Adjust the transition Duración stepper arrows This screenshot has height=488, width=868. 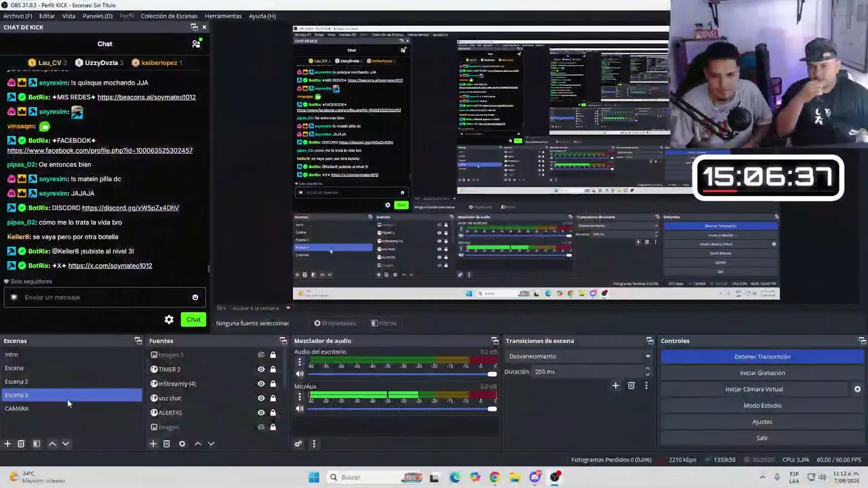(648, 372)
